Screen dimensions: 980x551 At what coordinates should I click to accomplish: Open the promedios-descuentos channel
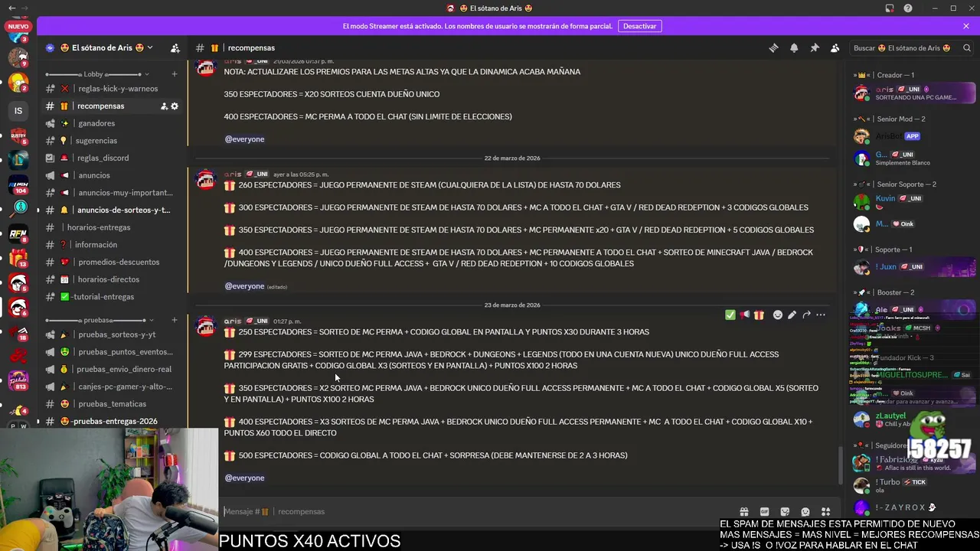(113, 262)
